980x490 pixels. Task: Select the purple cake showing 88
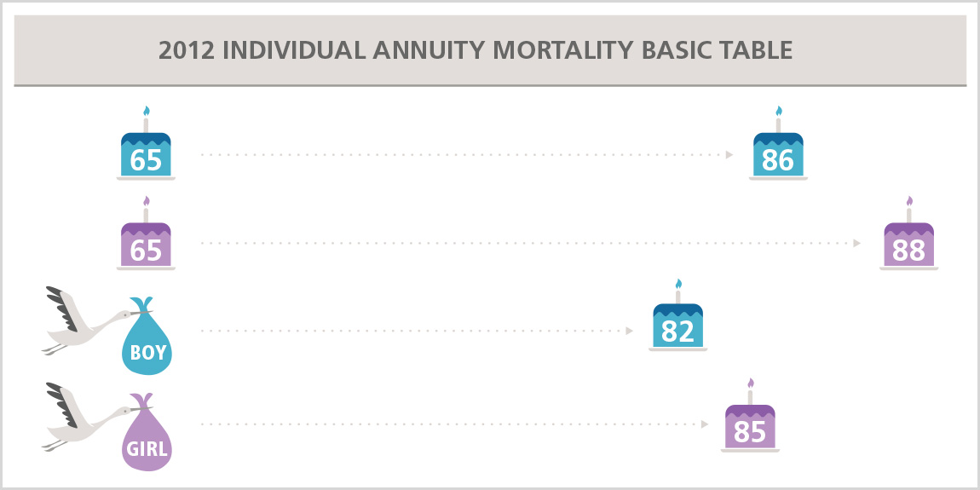coord(908,245)
